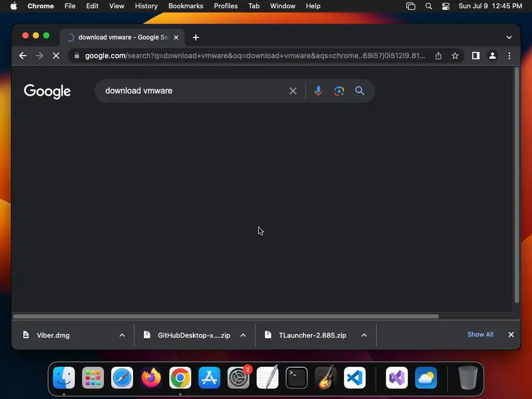Open Trash from the Dock
532x399 pixels.
pyautogui.click(x=468, y=378)
